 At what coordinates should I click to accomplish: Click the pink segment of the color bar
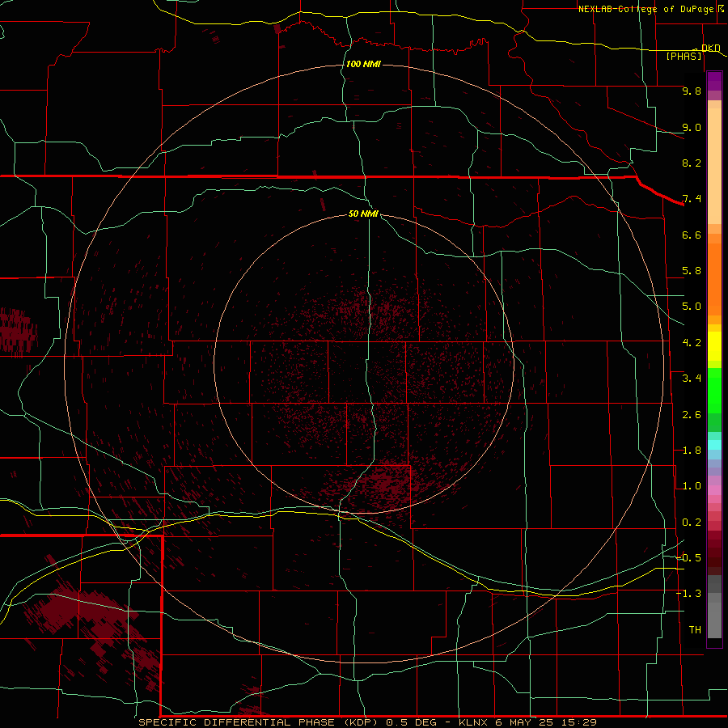[x=714, y=490]
